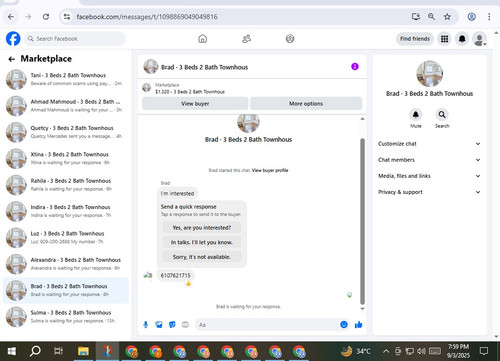The image size is (500, 361).
Task: View site information icon
Action: click(67, 17)
